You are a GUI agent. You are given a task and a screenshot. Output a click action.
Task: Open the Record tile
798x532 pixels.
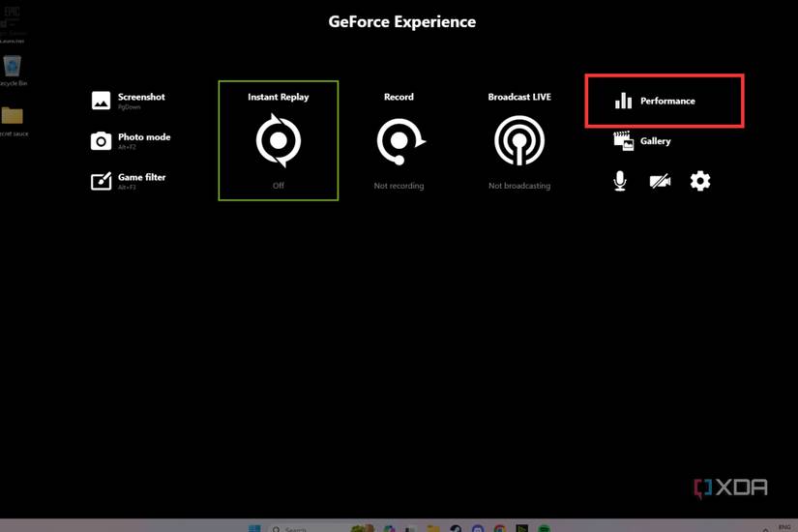point(399,140)
